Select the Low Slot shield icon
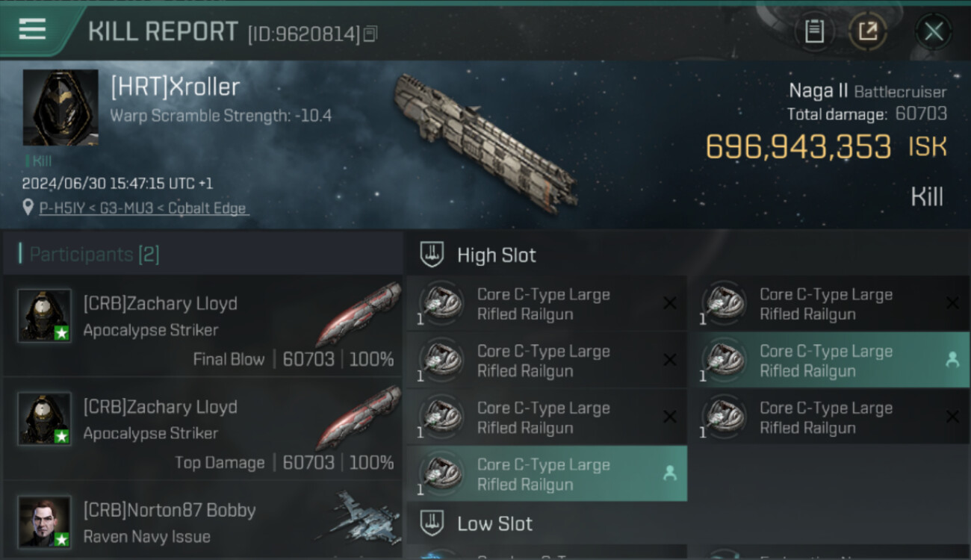971x560 pixels. pyautogui.click(x=432, y=523)
